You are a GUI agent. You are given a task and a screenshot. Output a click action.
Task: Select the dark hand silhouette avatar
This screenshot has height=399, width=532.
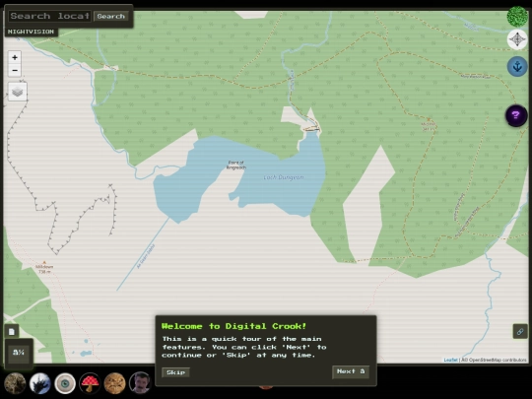[x=40, y=383]
